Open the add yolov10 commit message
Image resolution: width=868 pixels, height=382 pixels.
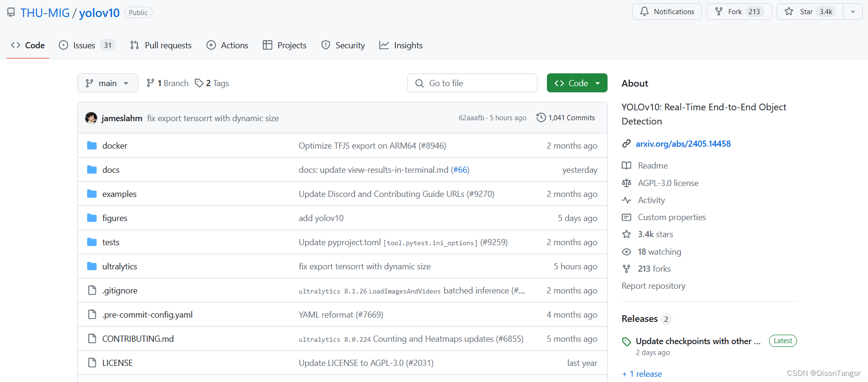pyautogui.click(x=321, y=218)
